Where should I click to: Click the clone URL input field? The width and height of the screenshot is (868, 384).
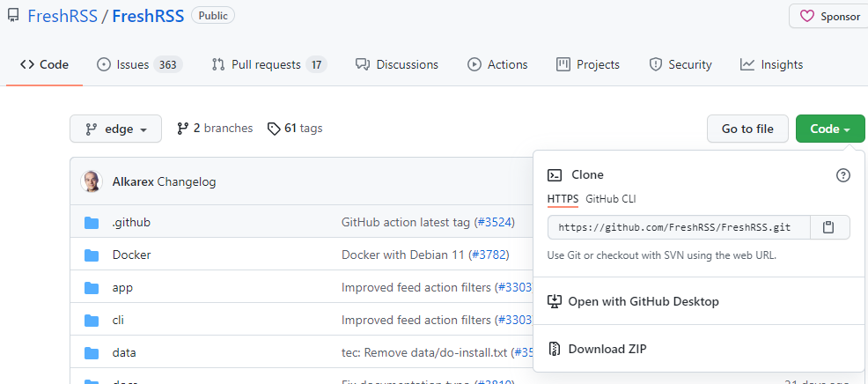679,227
